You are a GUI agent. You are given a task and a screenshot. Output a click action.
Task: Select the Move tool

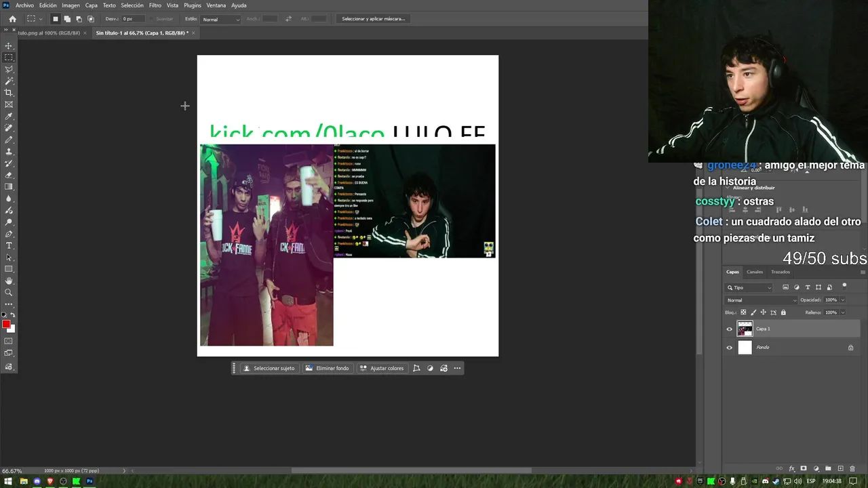click(9, 46)
